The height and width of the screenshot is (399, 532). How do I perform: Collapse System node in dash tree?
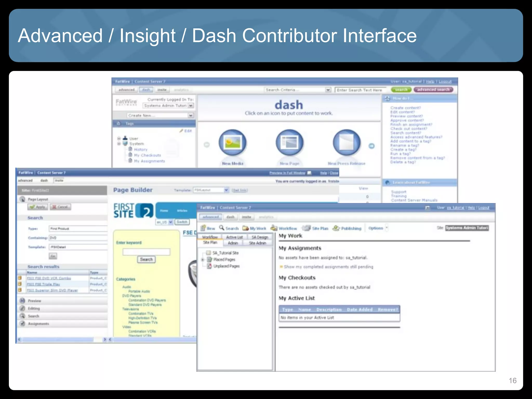[119, 143]
